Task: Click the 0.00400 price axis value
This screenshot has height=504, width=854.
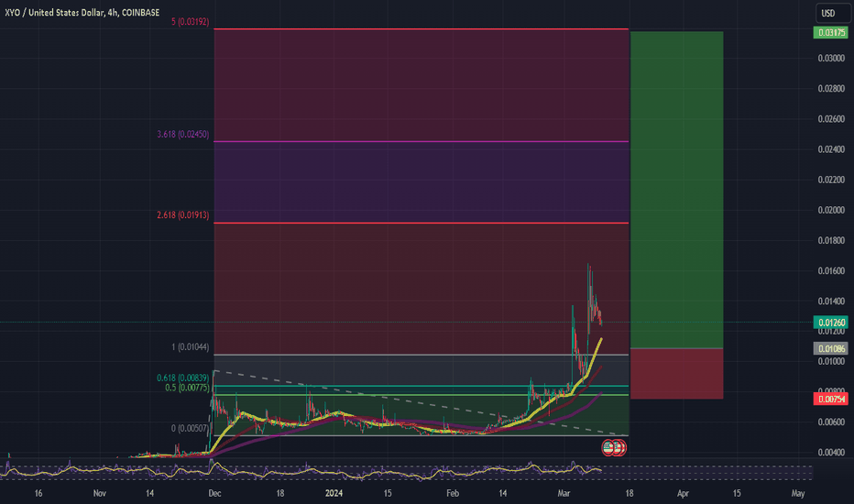Action: coord(831,453)
